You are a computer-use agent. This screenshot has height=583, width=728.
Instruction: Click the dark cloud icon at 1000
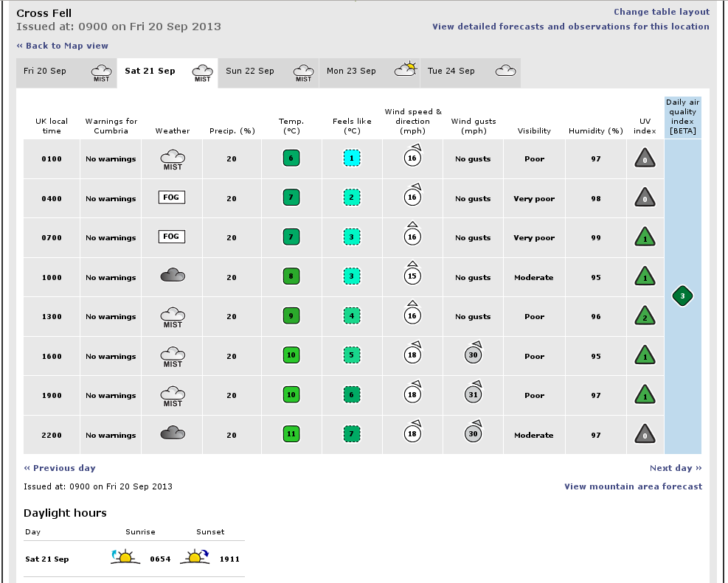[x=173, y=276]
